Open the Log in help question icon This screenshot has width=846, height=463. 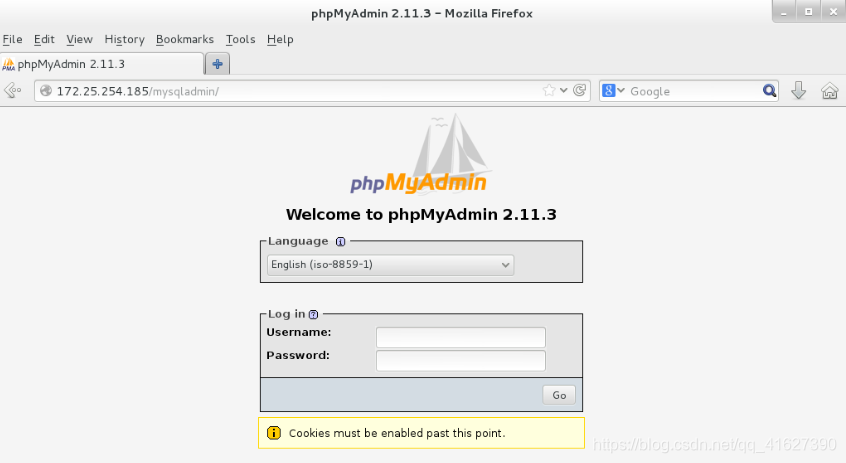313,314
